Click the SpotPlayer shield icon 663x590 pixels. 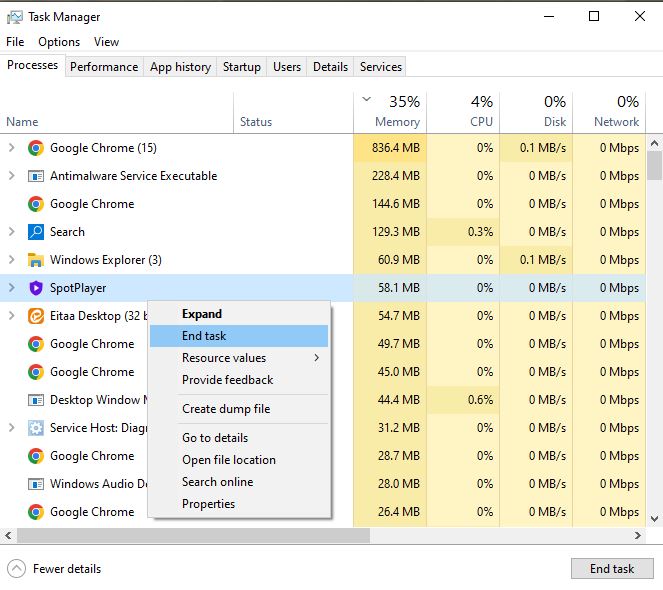(x=36, y=288)
